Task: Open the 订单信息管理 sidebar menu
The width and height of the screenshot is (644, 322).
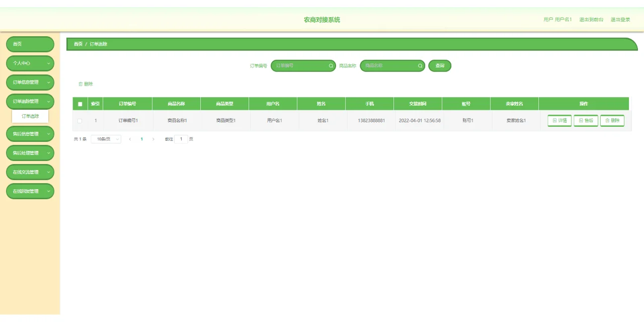Action: point(30,82)
